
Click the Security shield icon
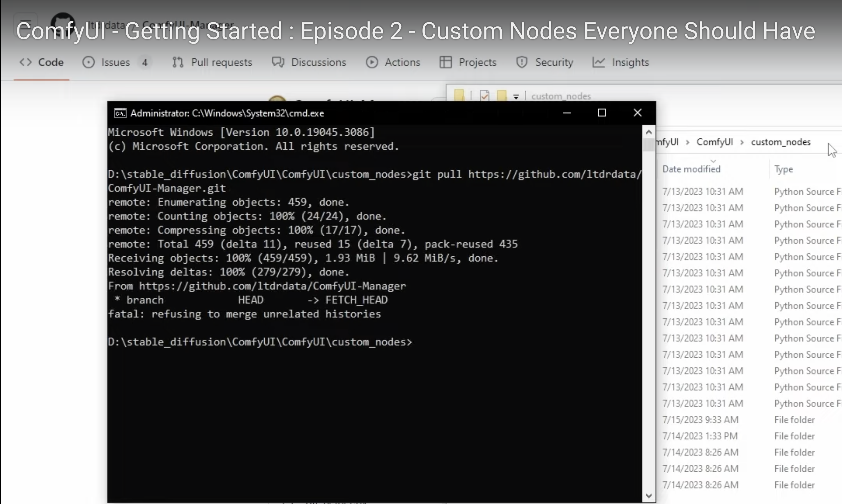[x=521, y=62]
